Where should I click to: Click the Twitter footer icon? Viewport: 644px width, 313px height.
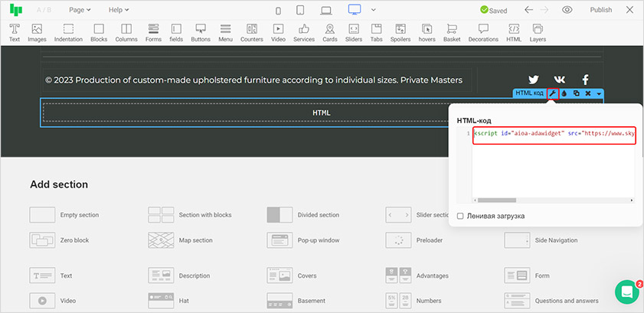point(534,80)
